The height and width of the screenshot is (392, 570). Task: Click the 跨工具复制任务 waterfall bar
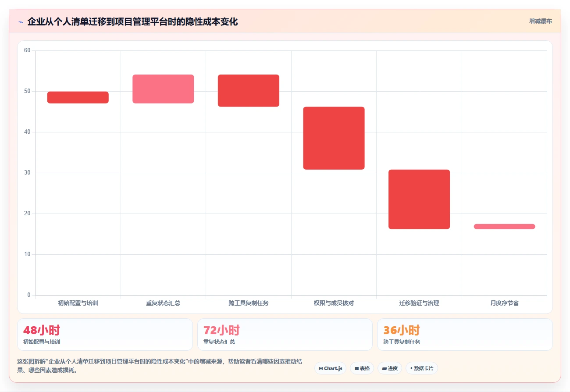pos(249,91)
